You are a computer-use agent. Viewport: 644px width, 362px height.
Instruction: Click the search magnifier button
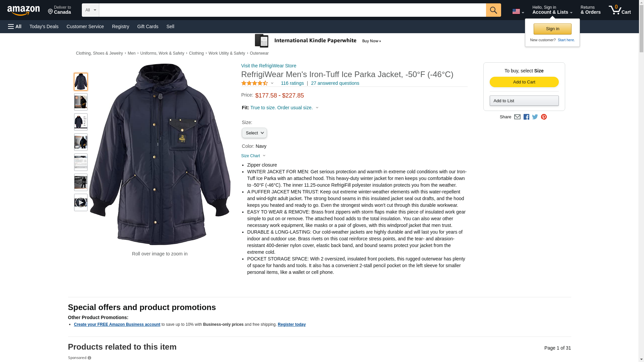click(493, 10)
